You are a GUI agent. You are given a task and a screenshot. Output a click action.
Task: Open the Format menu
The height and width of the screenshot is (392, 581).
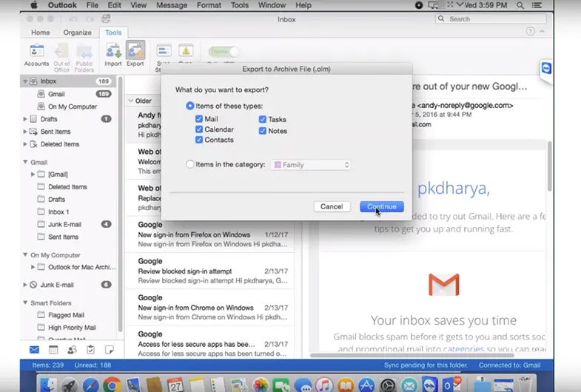[x=209, y=5]
